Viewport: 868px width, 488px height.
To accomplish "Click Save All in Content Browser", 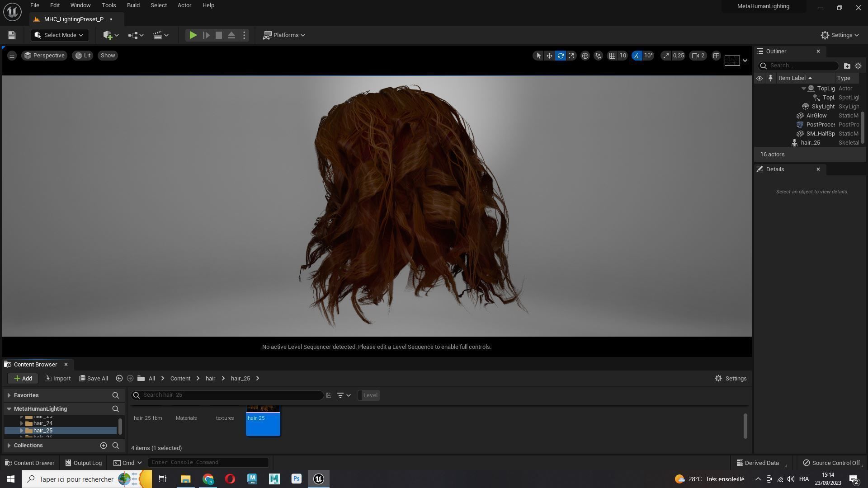I will pos(94,379).
